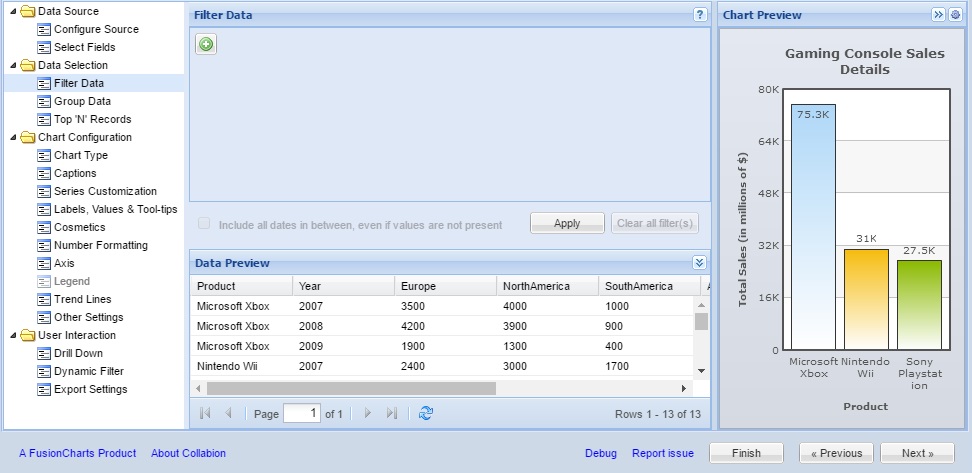
Task: Jump to last page icon
Action: (392, 413)
